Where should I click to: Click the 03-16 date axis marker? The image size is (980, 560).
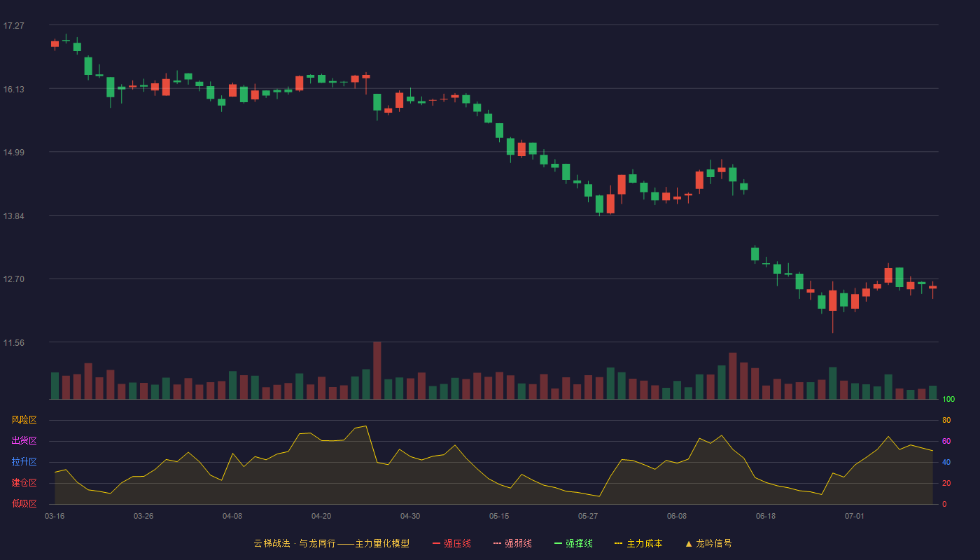coord(55,516)
